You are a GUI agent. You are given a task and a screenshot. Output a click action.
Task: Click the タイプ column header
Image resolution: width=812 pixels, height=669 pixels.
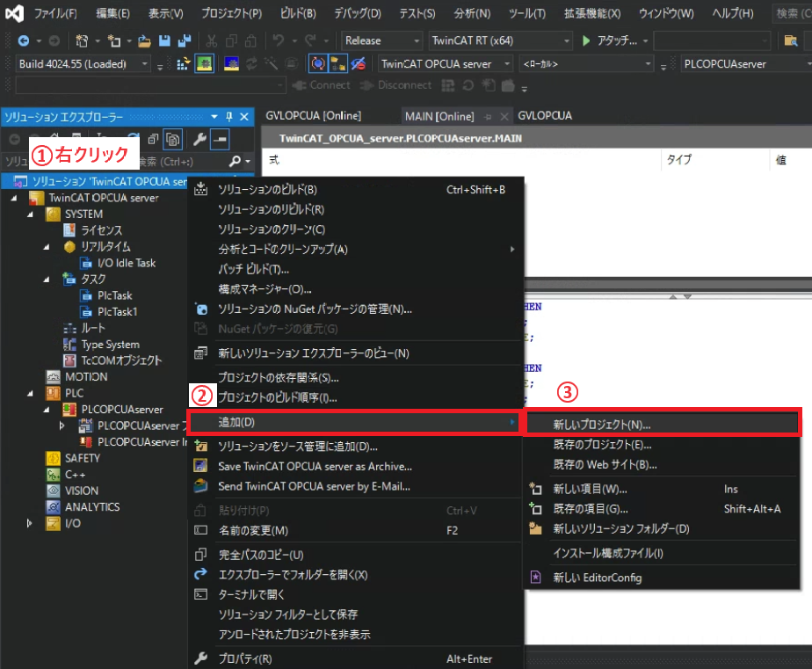[x=679, y=160]
